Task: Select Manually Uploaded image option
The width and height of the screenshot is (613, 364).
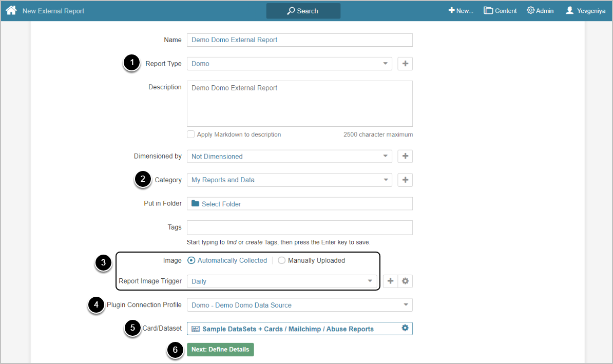Action: click(281, 261)
